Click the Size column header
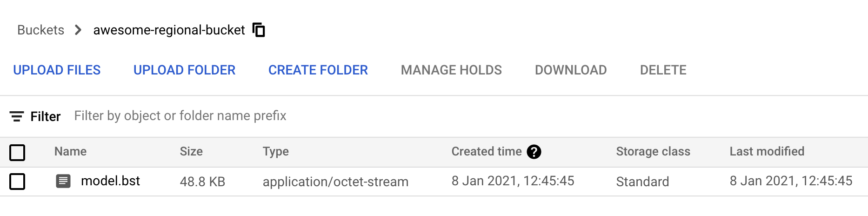Image resolution: width=868 pixels, height=216 pixels. 191,152
